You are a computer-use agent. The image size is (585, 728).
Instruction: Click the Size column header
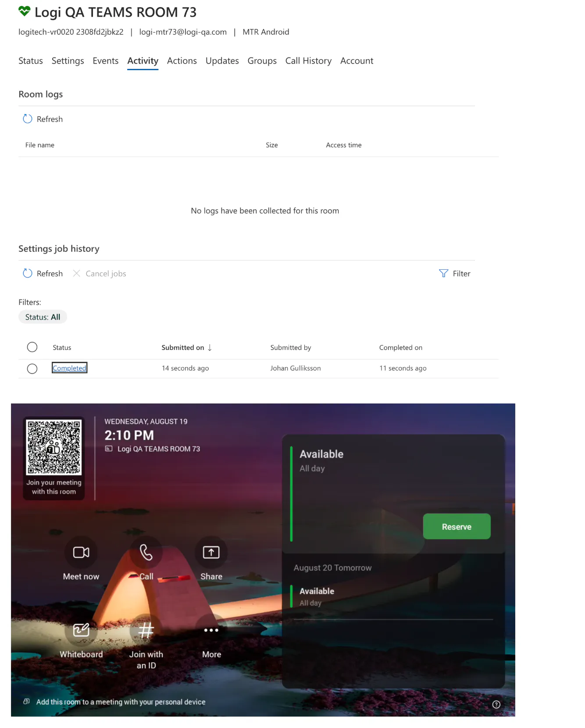(x=272, y=145)
